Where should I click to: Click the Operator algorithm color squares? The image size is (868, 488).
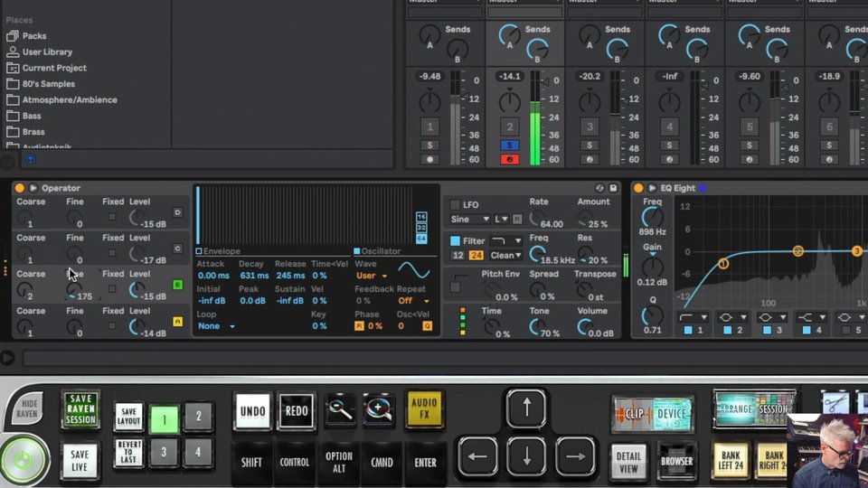click(462, 322)
